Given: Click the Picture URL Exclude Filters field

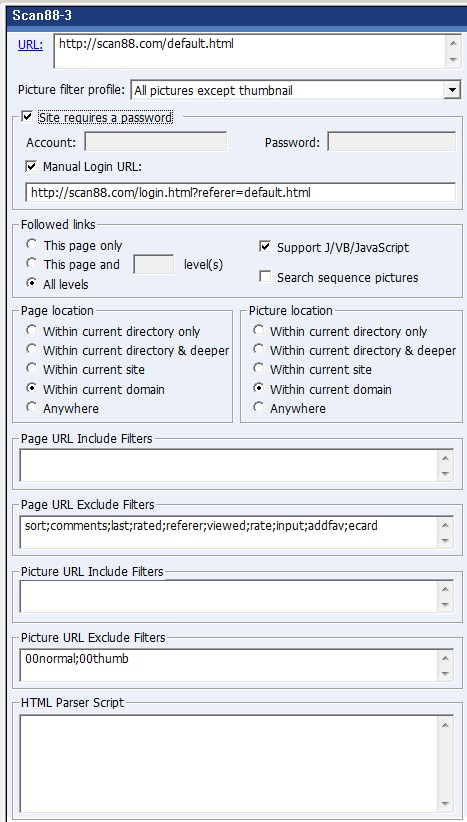Looking at the screenshot, I should (230, 666).
